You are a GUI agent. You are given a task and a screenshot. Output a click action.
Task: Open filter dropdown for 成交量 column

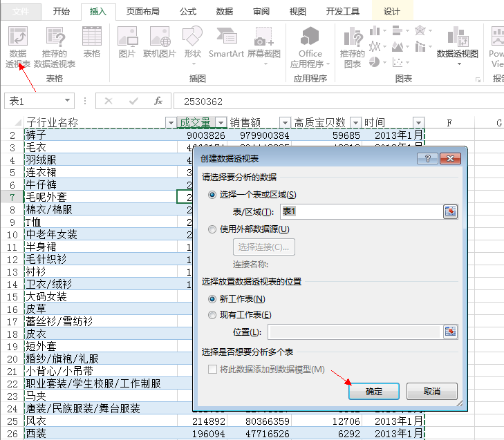click(221, 123)
